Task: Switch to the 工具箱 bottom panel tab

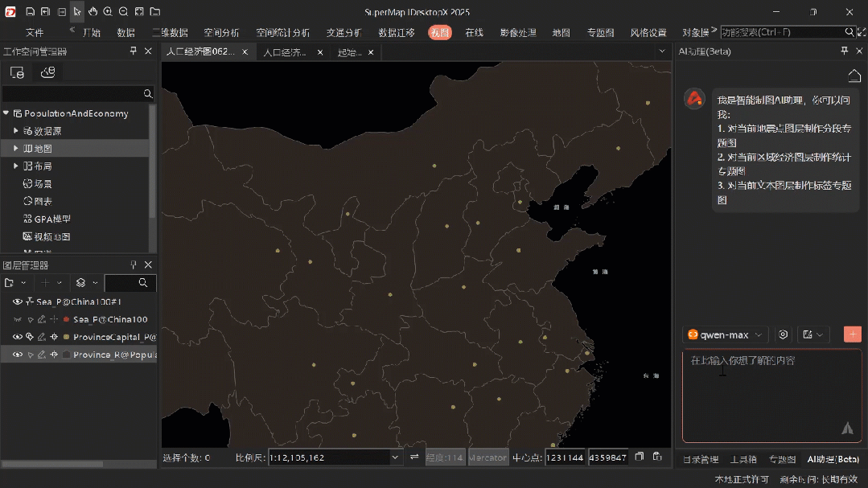Action: point(743,459)
